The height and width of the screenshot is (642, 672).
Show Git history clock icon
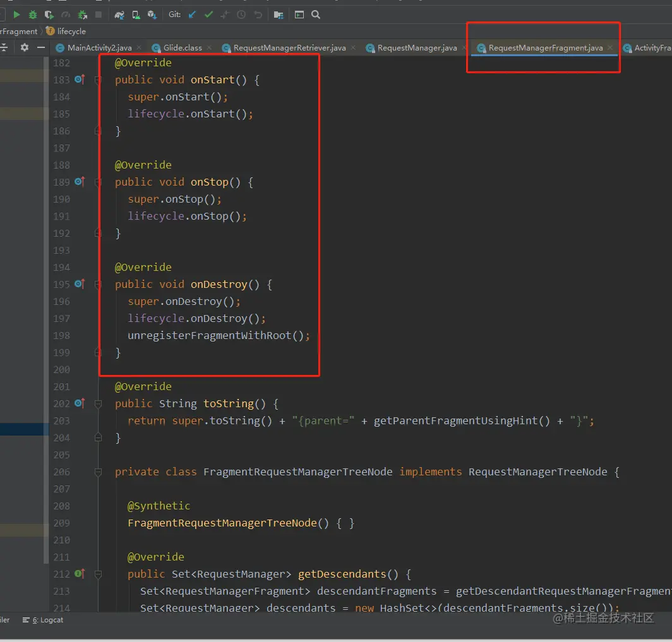click(241, 15)
